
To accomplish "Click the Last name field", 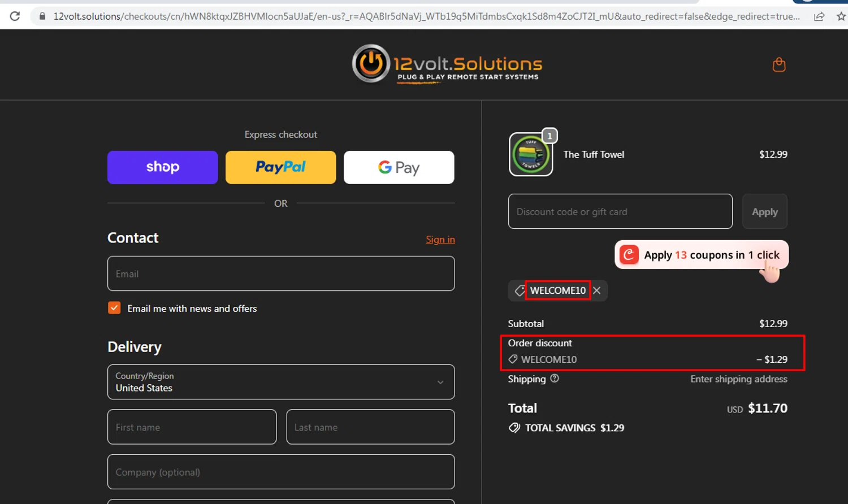I will point(370,427).
